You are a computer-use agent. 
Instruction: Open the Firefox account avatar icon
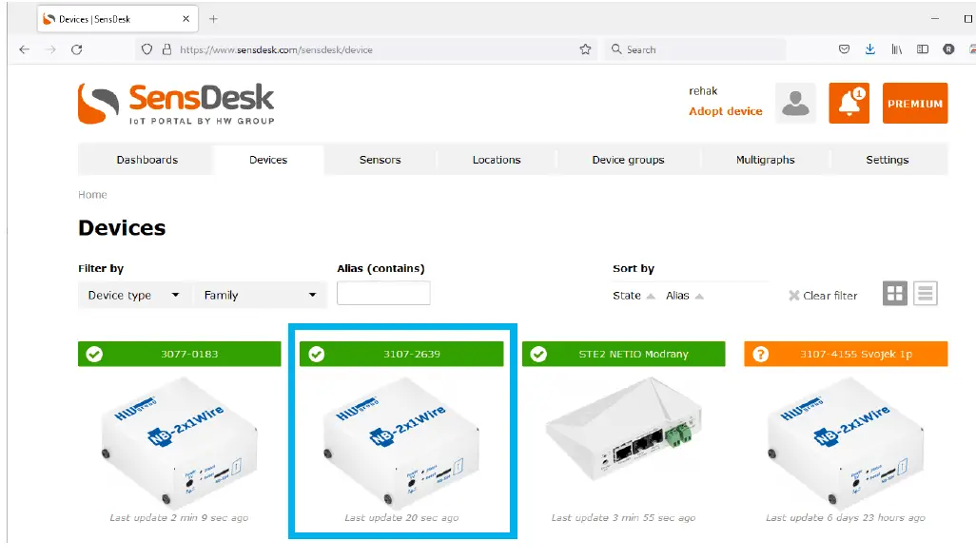pos(948,49)
